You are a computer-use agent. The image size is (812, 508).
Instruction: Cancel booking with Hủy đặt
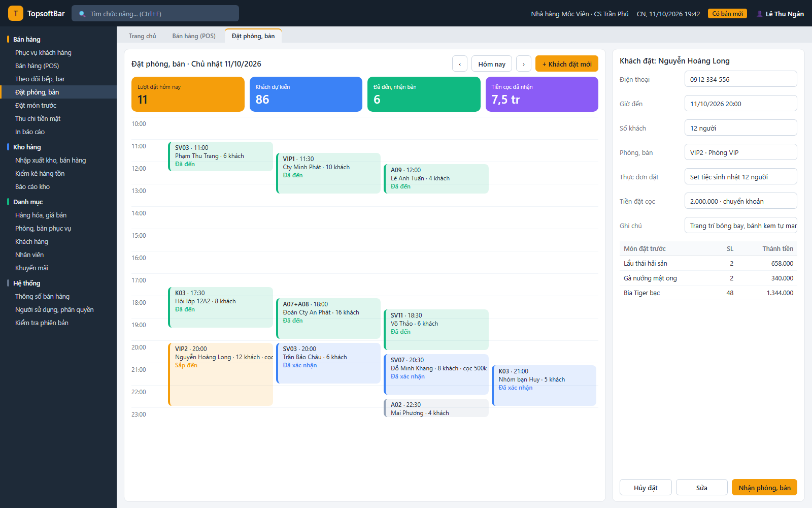pyautogui.click(x=646, y=488)
